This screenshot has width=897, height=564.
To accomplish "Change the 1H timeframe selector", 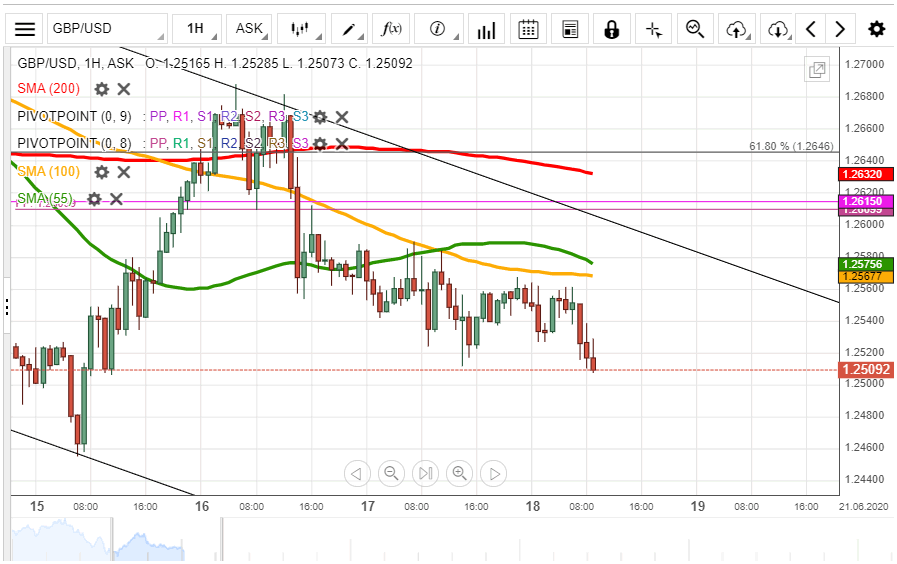I will point(197,29).
